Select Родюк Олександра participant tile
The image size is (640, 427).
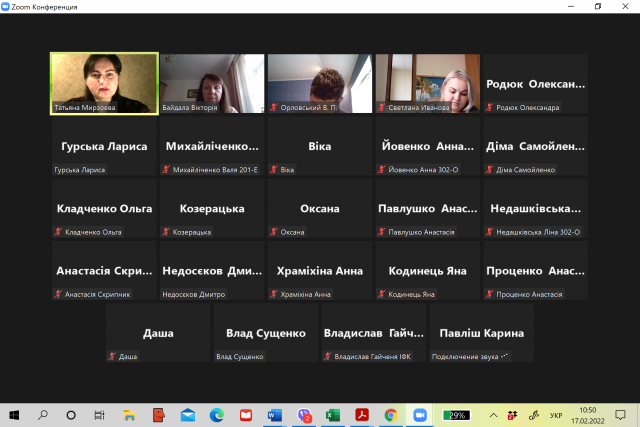(x=536, y=84)
